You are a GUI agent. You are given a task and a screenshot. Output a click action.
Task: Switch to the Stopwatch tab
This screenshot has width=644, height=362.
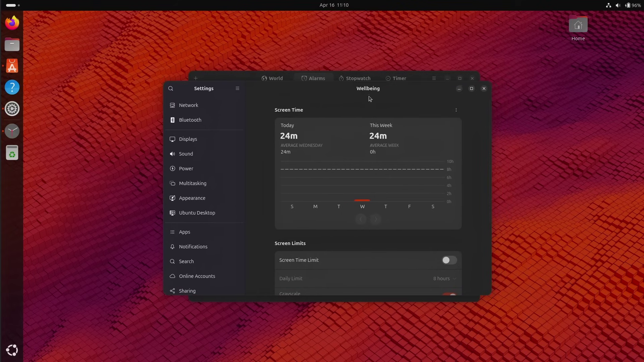click(x=354, y=78)
